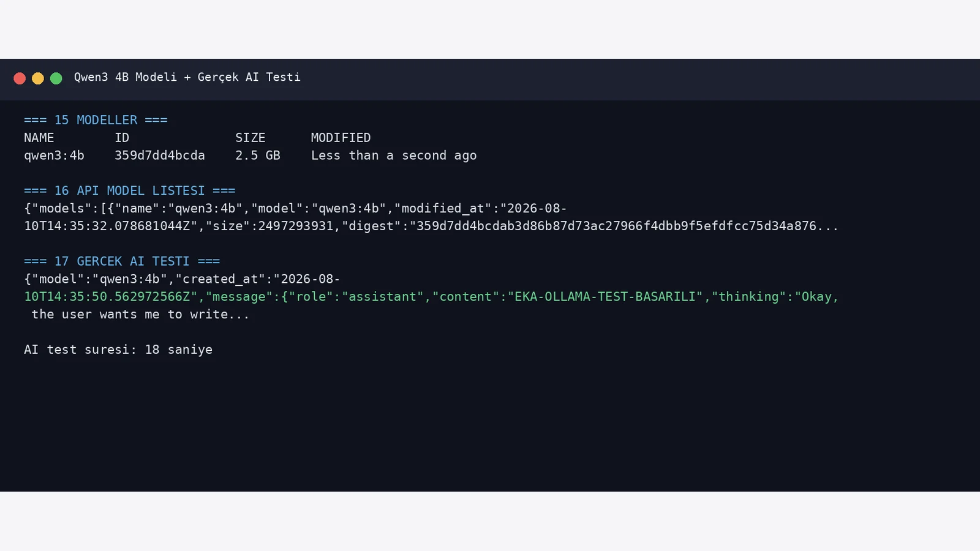The height and width of the screenshot is (551, 980).
Task: Select the qwen3:4b model name entry
Action: coord(54,156)
